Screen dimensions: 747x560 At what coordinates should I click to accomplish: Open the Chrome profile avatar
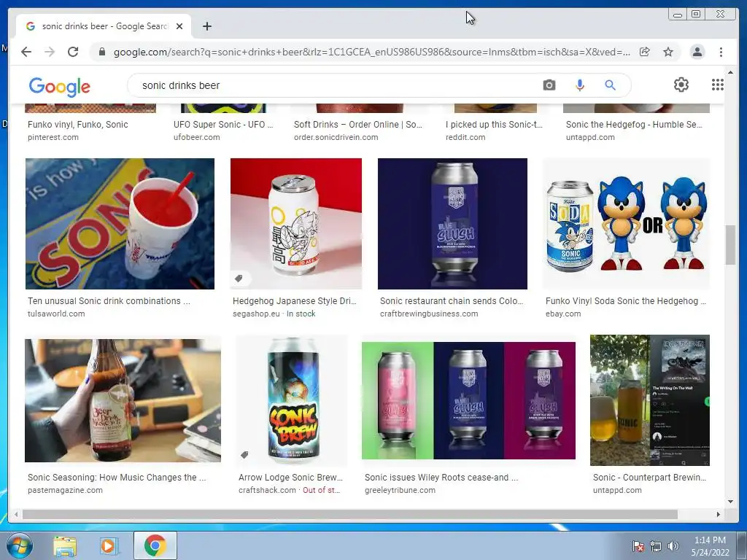[x=697, y=52]
